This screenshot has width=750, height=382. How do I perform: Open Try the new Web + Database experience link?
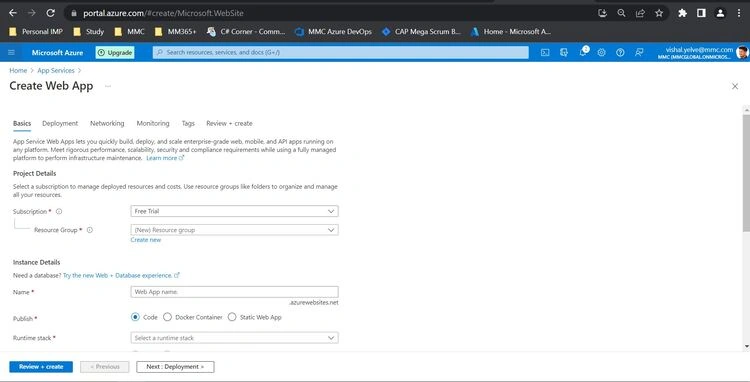coord(121,275)
